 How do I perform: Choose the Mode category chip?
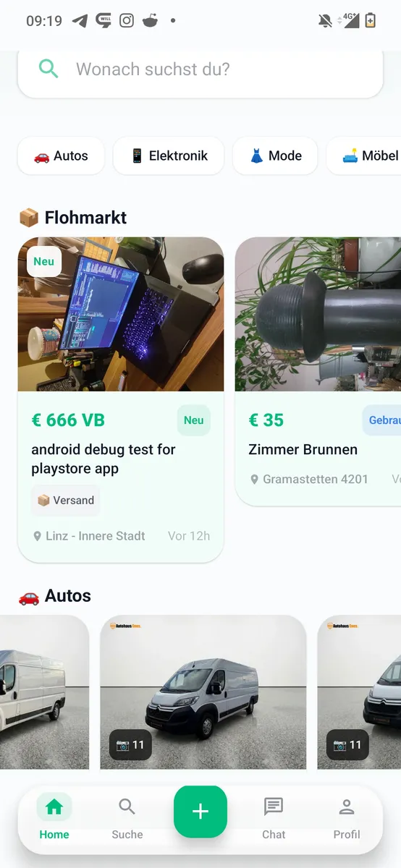pos(275,156)
